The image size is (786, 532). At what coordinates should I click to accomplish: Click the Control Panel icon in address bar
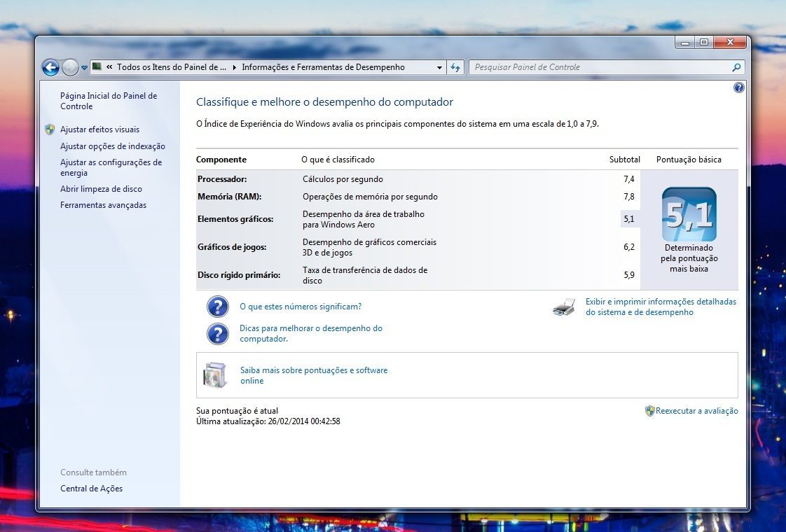point(97,66)
